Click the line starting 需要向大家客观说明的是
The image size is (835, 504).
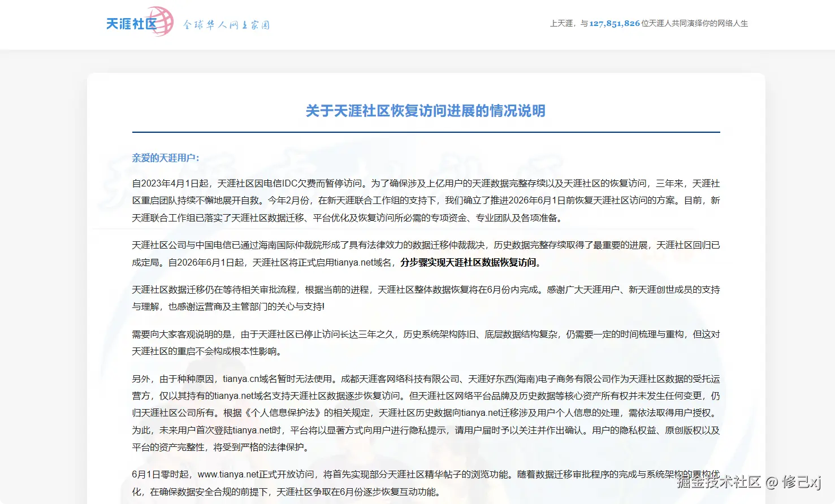coord(426,334)
